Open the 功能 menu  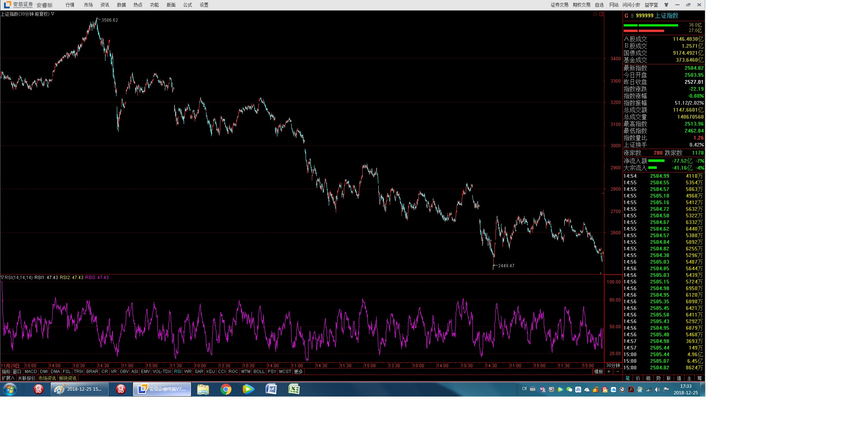point(154,5)
